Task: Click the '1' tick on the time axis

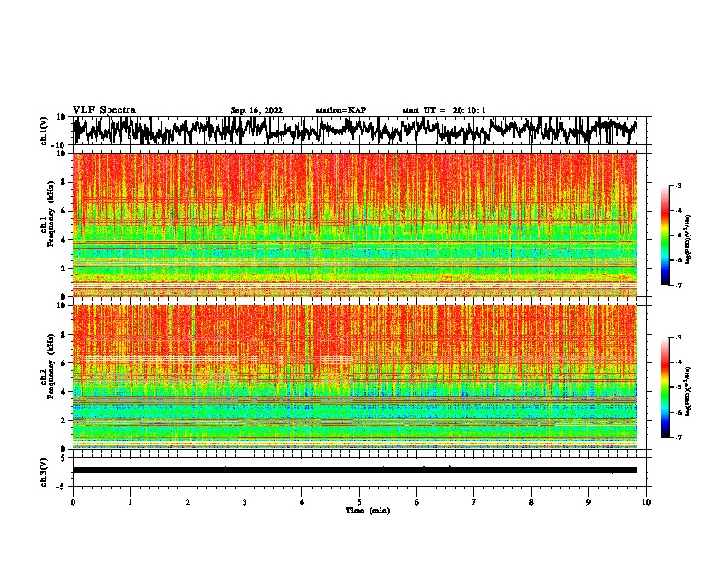Action: point(130,502)
